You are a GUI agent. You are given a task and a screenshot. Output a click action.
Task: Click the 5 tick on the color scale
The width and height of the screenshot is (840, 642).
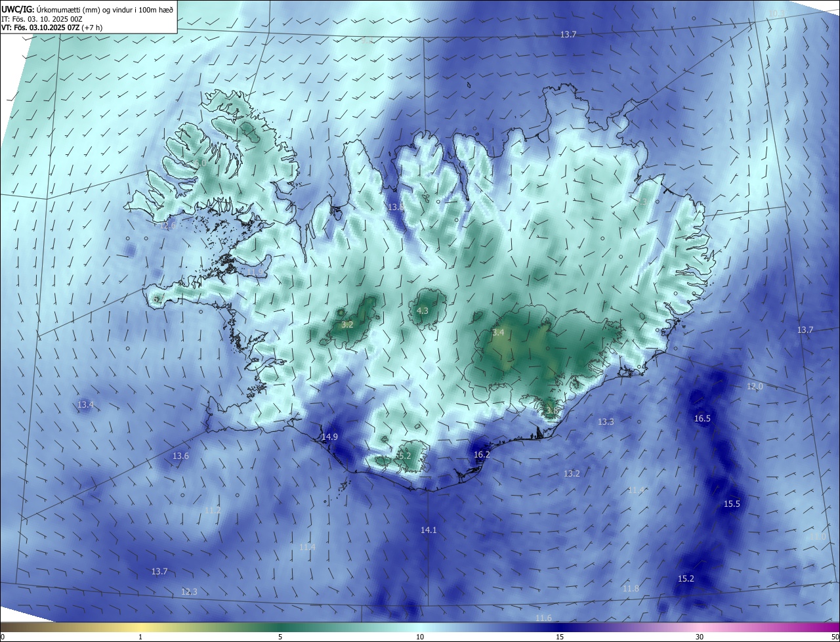tap(280, 637)
